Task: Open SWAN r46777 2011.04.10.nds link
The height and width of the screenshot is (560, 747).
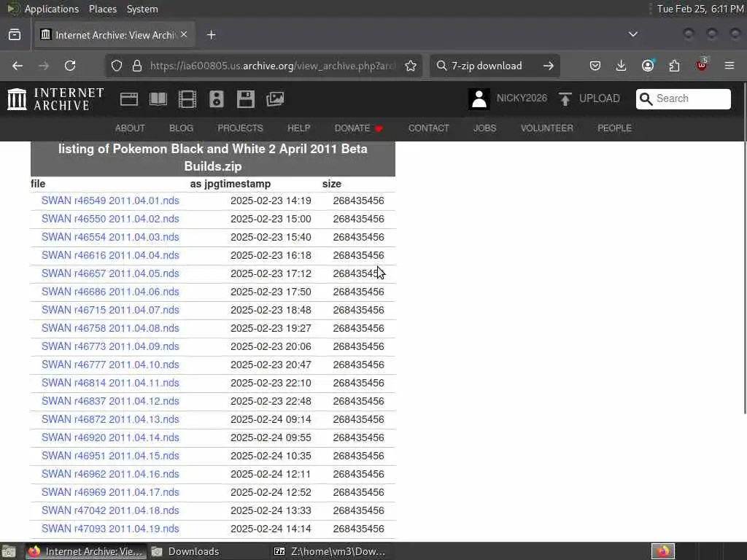Action: [110, 365]
